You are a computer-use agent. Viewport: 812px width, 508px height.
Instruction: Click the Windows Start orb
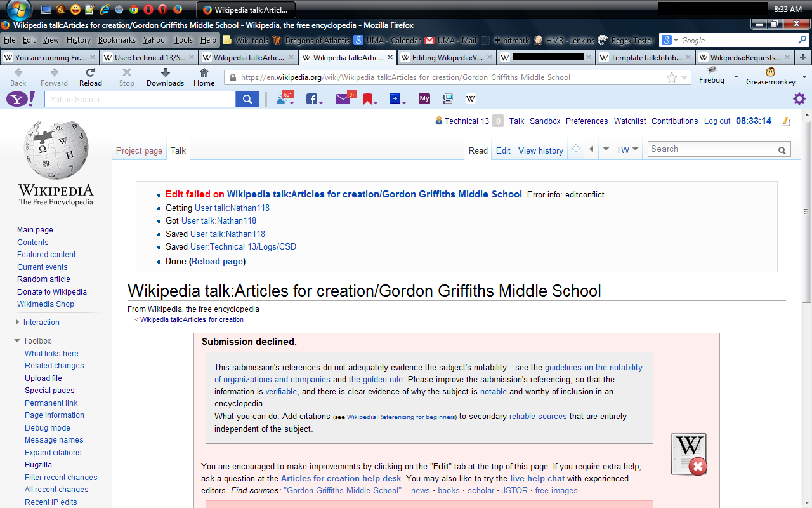pos(19,9)
